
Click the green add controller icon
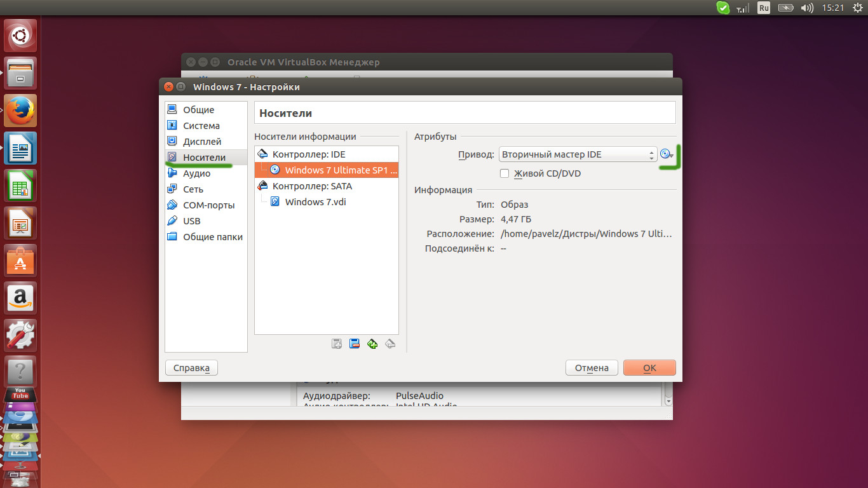[x=372, y=344]
